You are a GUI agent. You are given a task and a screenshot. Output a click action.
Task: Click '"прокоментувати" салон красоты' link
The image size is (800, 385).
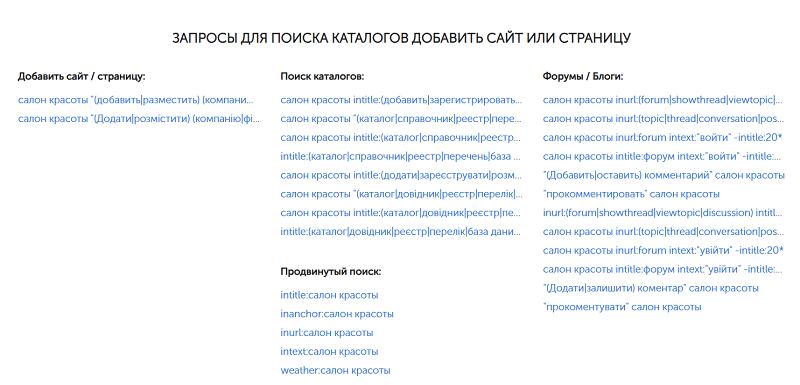pos(622,307)
